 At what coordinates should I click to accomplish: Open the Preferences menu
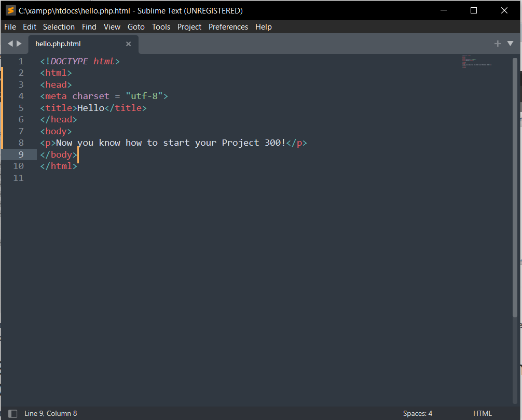coord(228,27)
